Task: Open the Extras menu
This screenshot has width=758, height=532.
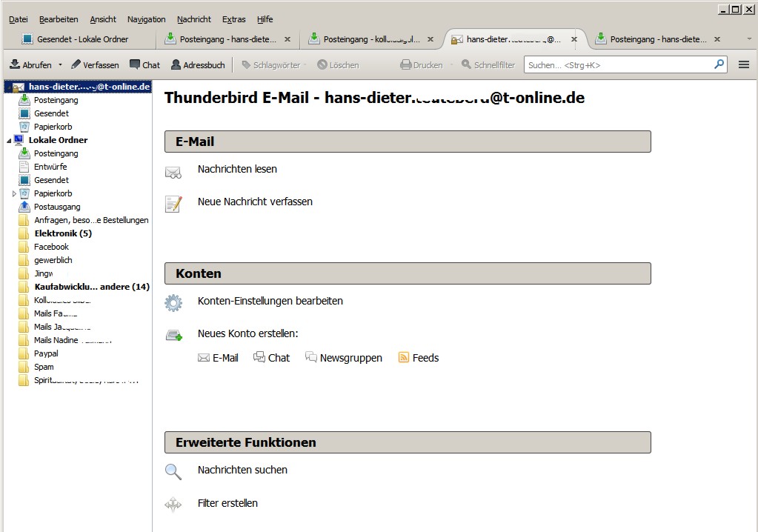Action: tap(234, 19)
